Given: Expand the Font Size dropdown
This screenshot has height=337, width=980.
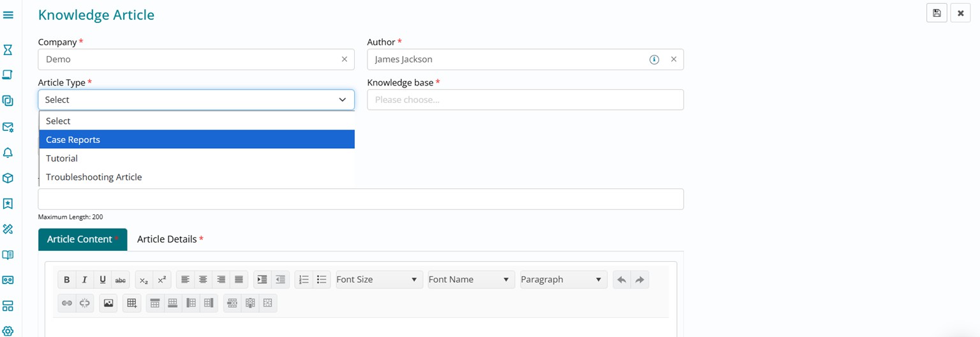Looking at the screenshot, I should (379, 280).
